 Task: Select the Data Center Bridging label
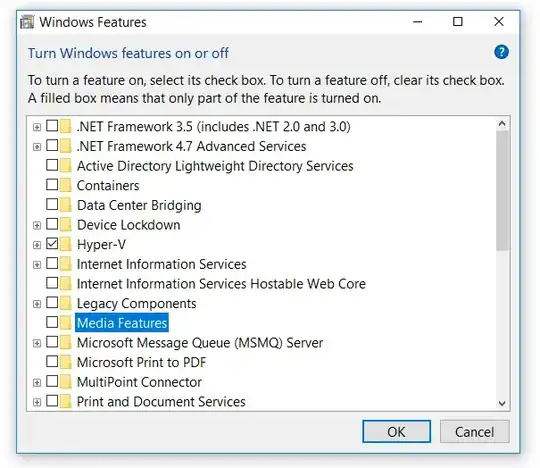(x=139, y=205)
